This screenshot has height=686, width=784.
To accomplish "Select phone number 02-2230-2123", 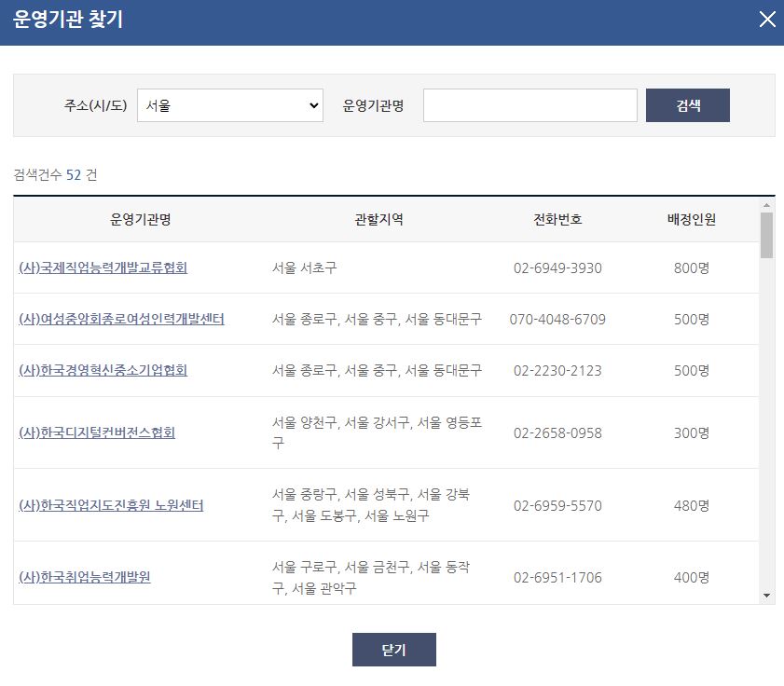I will (x=557, y=371).
